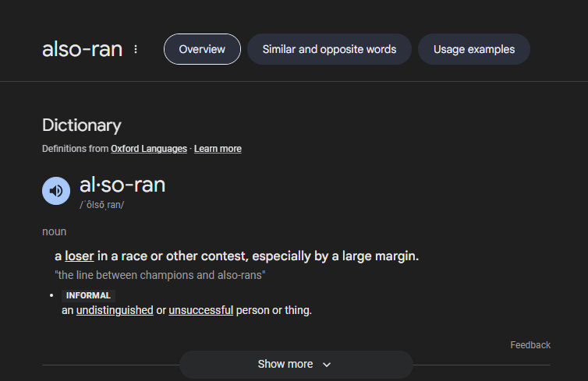Look up the word undistinguished
The image size is (588, 381).
pos(115,310)
